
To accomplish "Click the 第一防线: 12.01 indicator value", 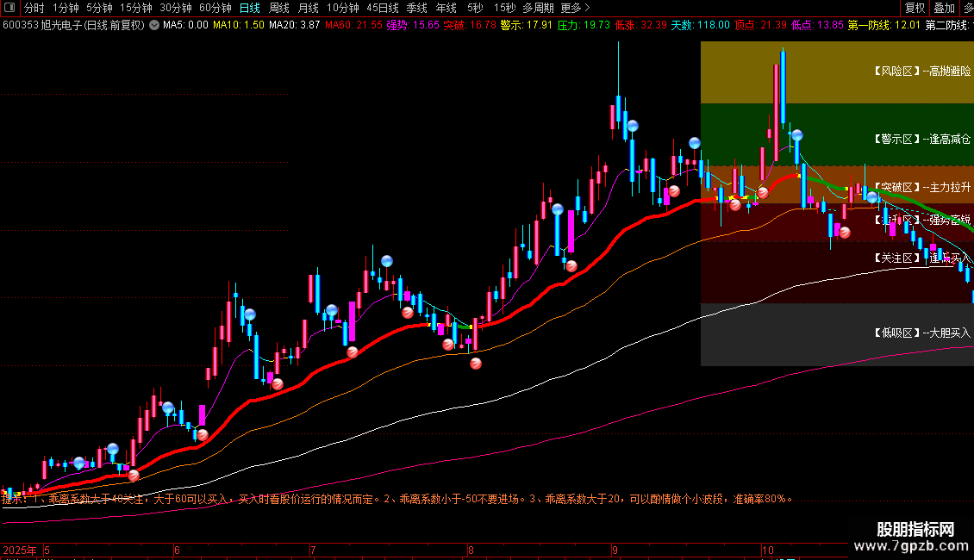I will point(884,26).
